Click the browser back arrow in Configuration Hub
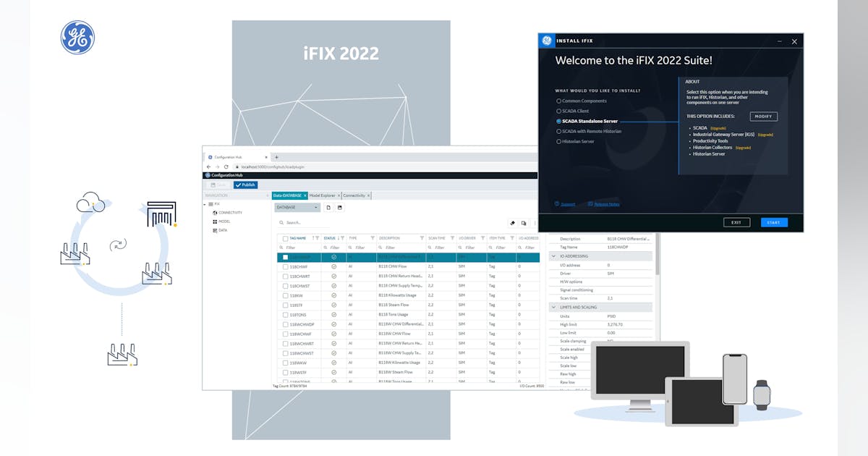The width and height of the screenshot is (868, 456). pyautogui.click(x=209, y=166)
